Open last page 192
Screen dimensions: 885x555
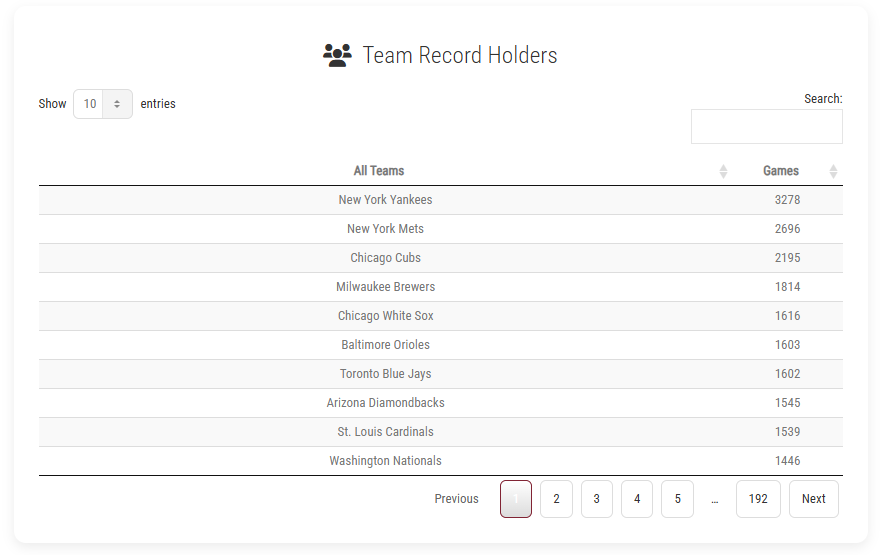tap(758, 499)
